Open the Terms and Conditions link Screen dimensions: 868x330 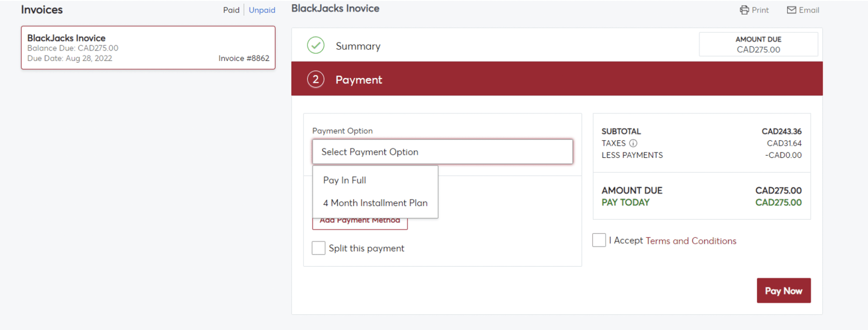coord(691,241)
